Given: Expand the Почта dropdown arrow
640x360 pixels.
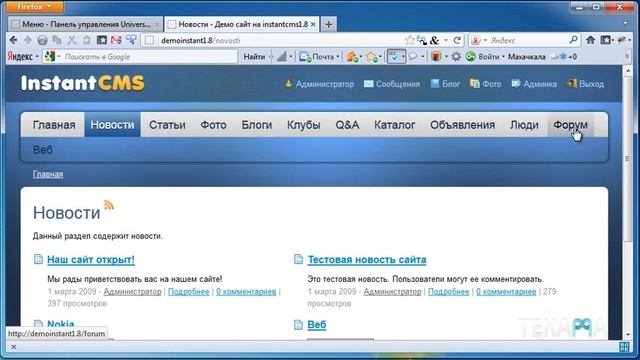Looking at the screenshot, I should point(338,57).
